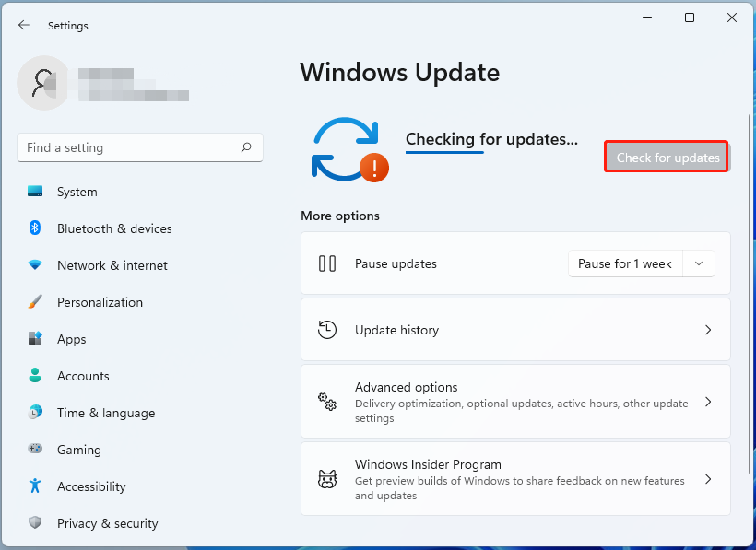Click the Network wifi icon
The height and width of the screenshot is (550, 756).
tap(35, 265)
